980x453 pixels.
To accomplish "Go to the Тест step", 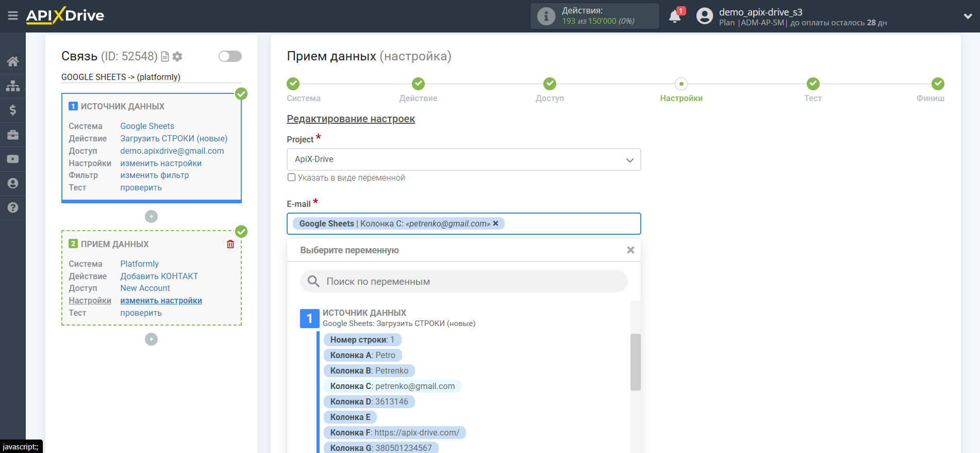I will pos(813,84).
